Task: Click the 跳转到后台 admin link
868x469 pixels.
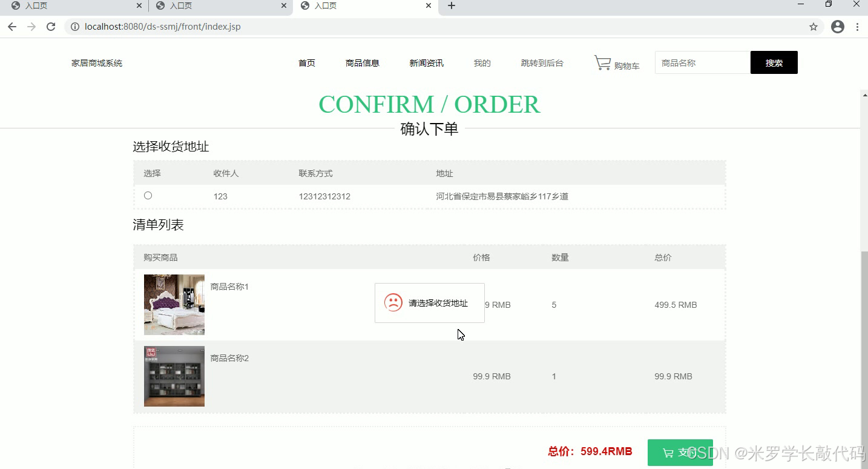Action: (x=542, y=62)
